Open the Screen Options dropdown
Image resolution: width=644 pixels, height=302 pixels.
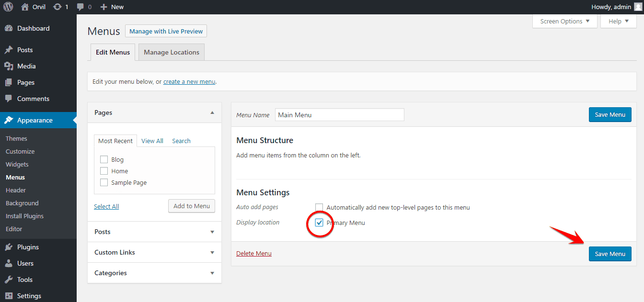[564, 21]
